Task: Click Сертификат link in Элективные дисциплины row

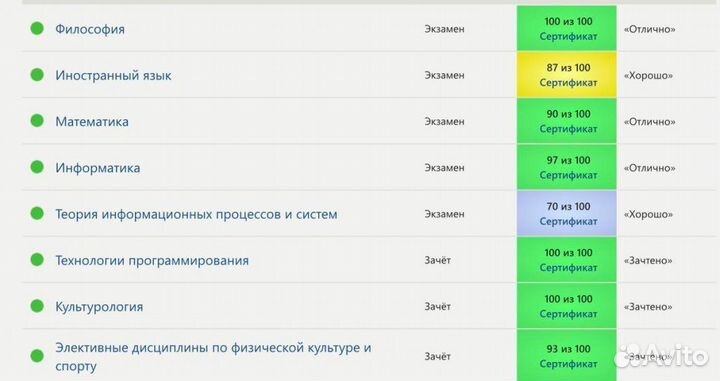Action: pos(568,364)
